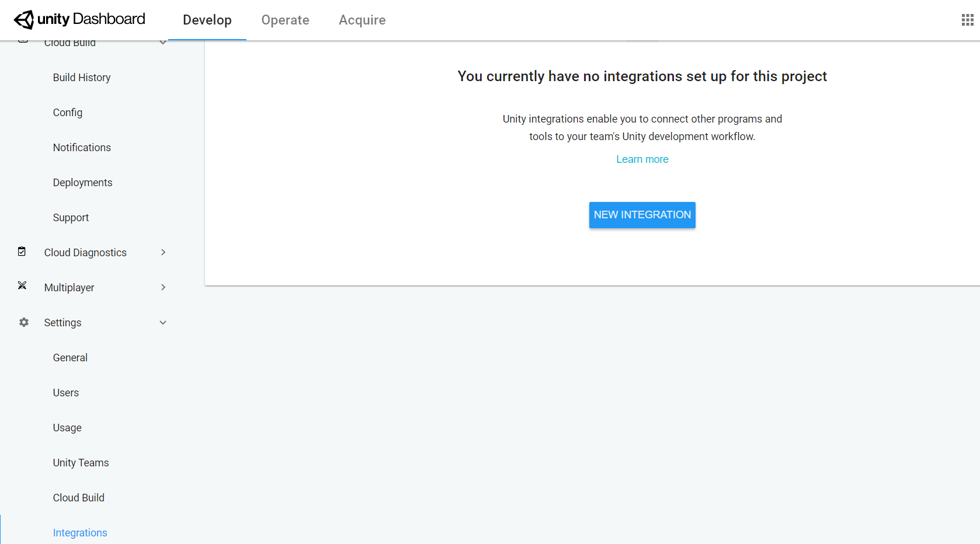Click the NEW INTEGRATION button
This screenshot has height=544, width=980.
click(642, 215)
